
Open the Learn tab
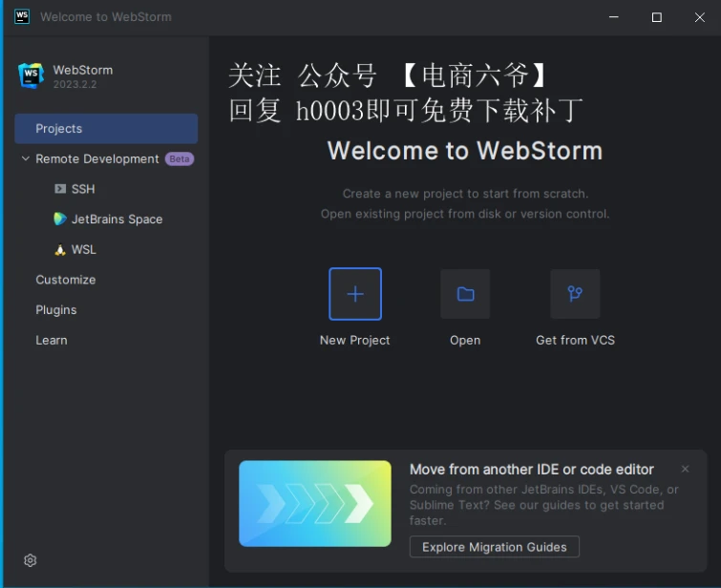tap(52, 340)
